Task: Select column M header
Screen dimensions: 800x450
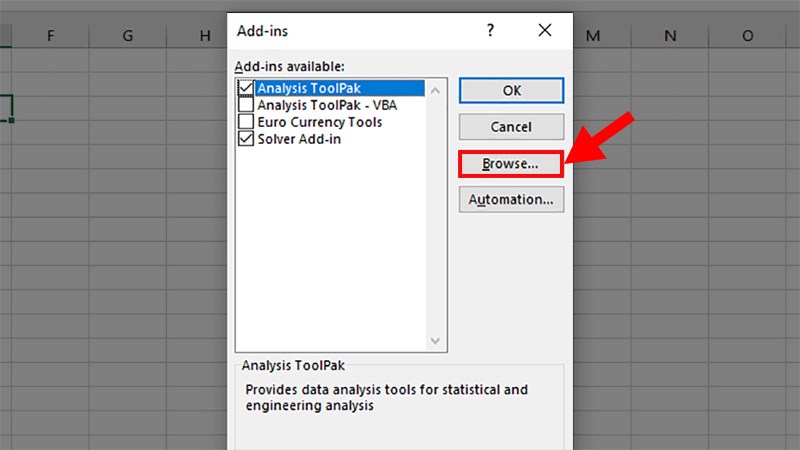Action: click(x=593, y=36)
